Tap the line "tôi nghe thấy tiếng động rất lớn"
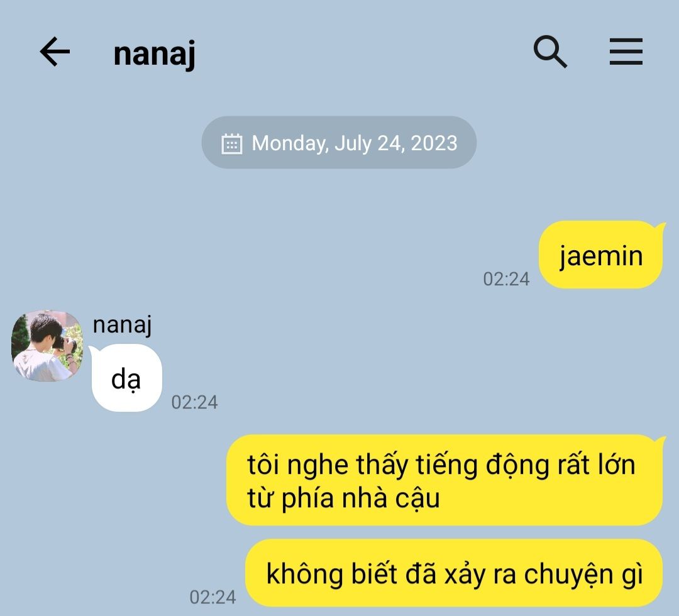 pyautogui.click(x=441, y=465)
